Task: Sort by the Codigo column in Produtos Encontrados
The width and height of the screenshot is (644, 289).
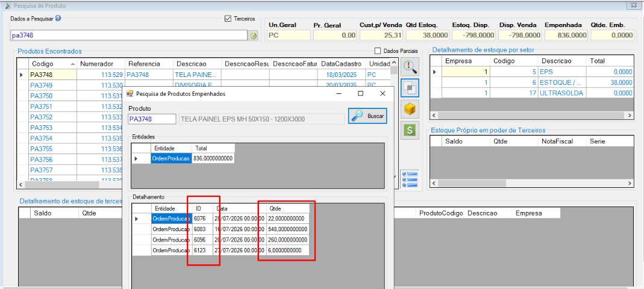Action: click(x=52, y=64)
